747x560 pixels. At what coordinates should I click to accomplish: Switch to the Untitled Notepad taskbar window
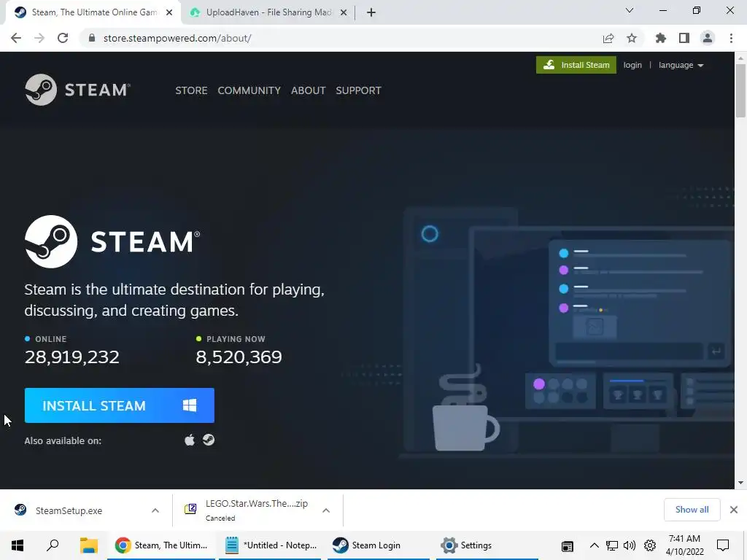[271, 545]
